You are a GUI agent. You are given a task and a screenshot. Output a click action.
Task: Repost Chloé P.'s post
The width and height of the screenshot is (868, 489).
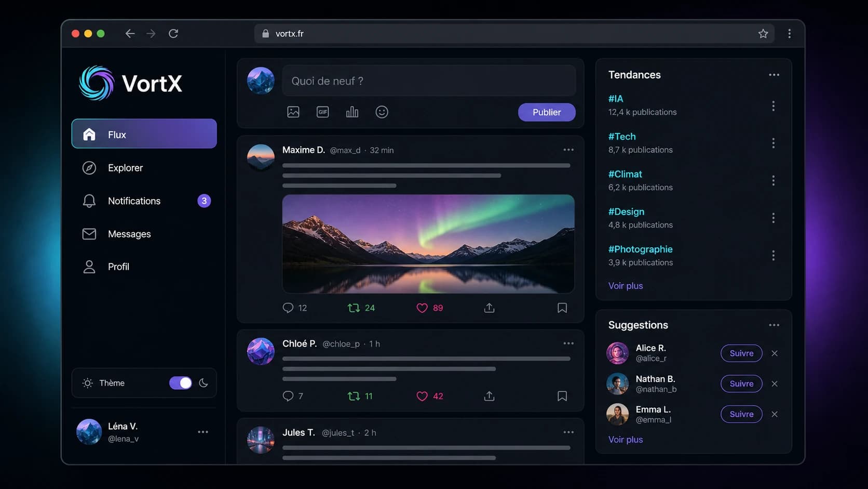coord(354,396)
